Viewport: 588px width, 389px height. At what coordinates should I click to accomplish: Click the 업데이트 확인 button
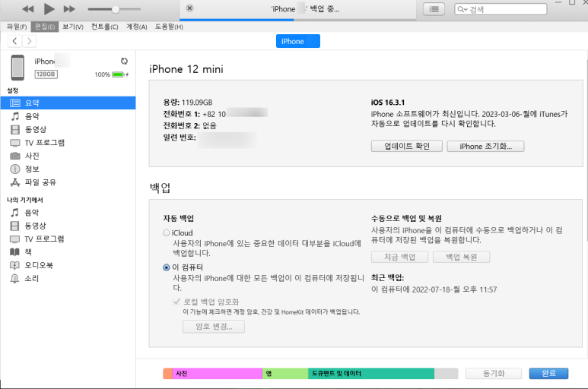pyautogui.click(x=407, y=146)
